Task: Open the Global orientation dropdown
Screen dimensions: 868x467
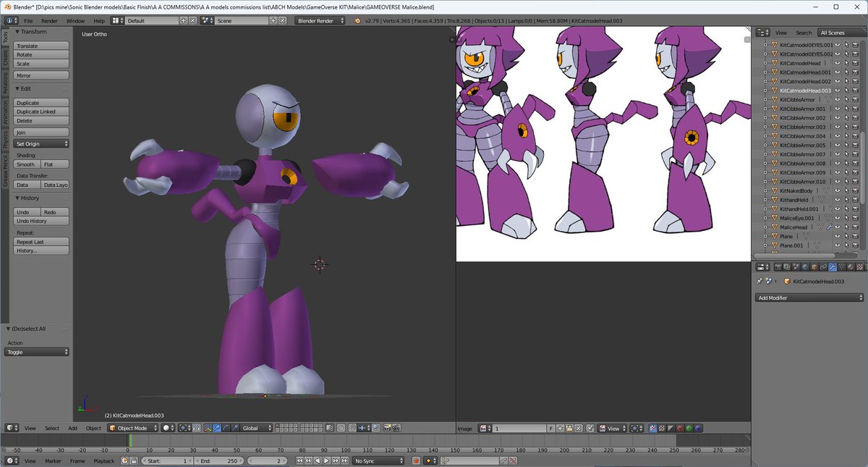Action: tap(257, 428)
